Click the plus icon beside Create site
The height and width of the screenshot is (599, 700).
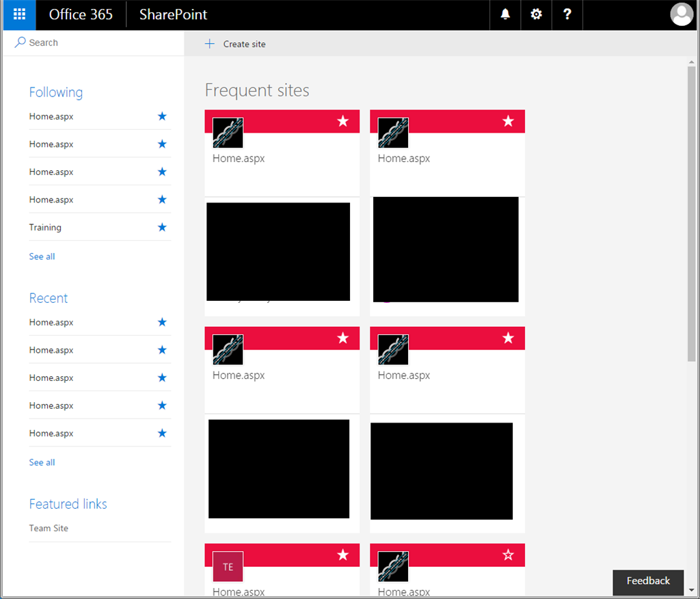pyautogui.click(x=209, y=44)
